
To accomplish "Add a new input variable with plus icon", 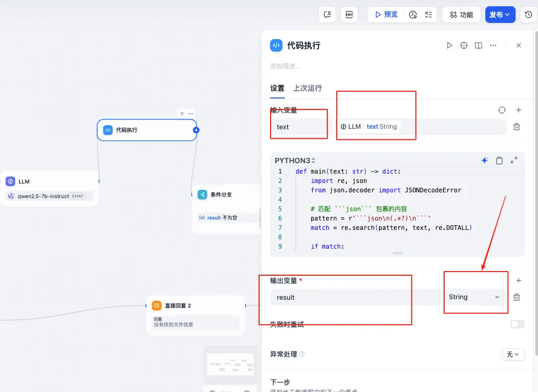I will 518,110.
